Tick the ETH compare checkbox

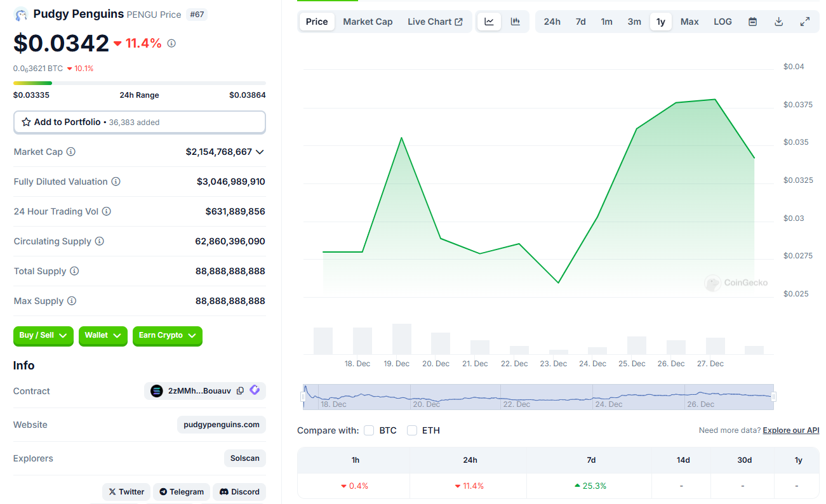pos(412,430)
